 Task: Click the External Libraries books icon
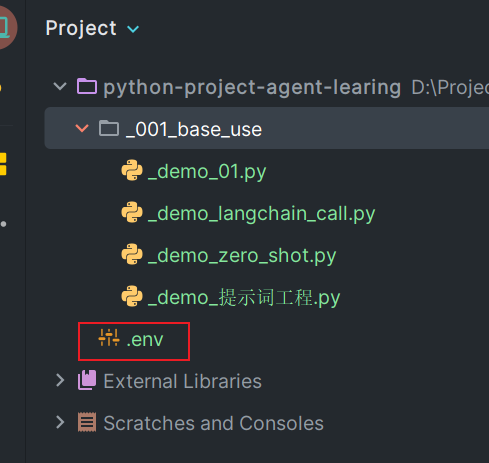point(87,380)
